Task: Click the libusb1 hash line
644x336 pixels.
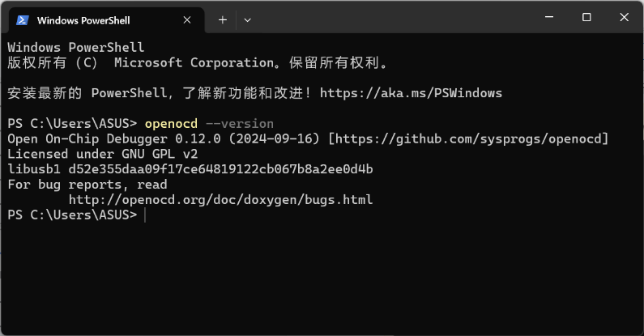Action: (x=190, y=169)
